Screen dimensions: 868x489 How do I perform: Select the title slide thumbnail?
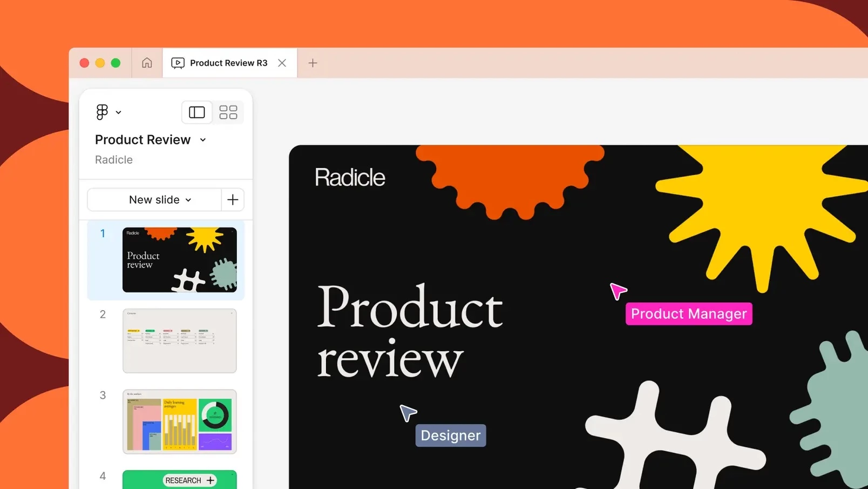click(x=179, y=260)
